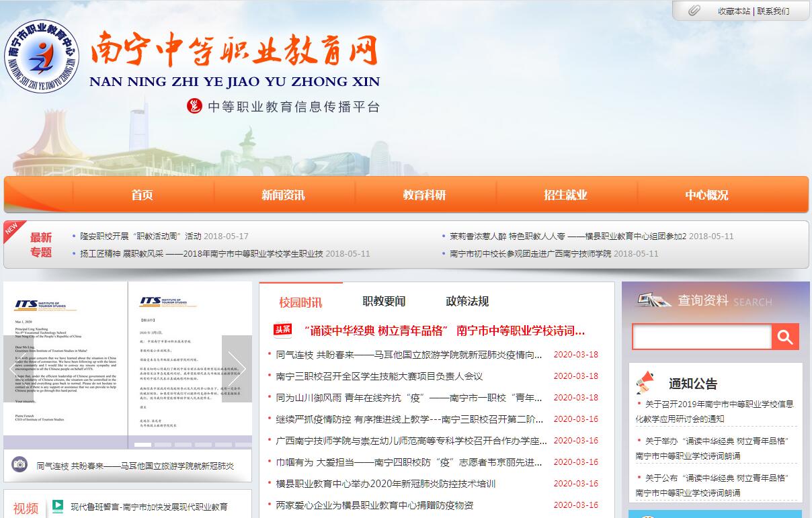Screen dimensions: 812x518
Task: Click in the search text input field
Action: (x=701, y=337)
